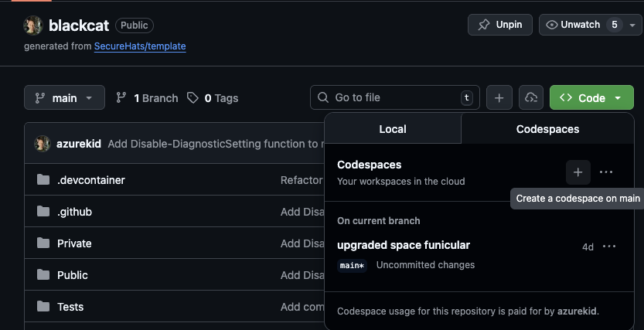Viewport: 644px width, 330px height.
Task: Click the blackcat repository avatar
Action: tap(32, 26)
